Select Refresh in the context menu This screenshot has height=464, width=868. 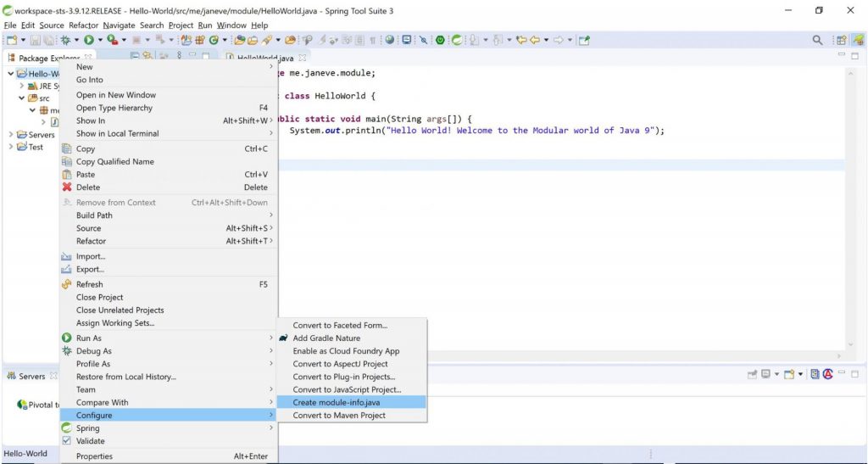point(169,284)
